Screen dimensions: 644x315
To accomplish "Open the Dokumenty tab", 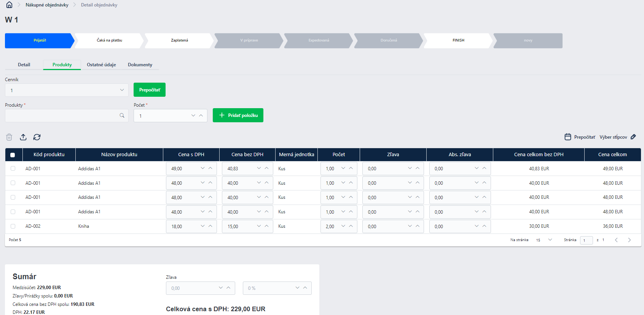I will [140, 65].
